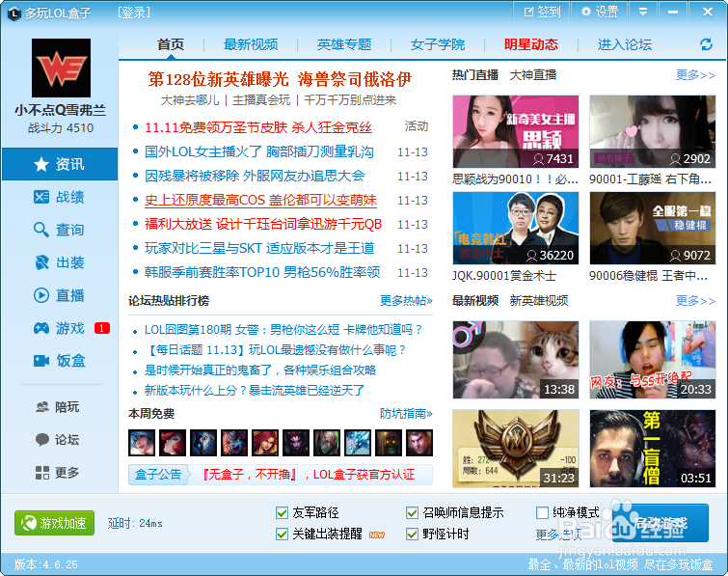Open 设置 settings from title bar
Screen dimensions: 728x576
[600, 12]
